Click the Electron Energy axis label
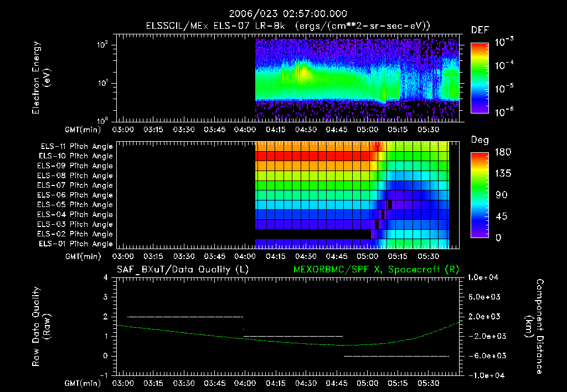The height and width of the screenshot is (392, 567). pos(41,78)
